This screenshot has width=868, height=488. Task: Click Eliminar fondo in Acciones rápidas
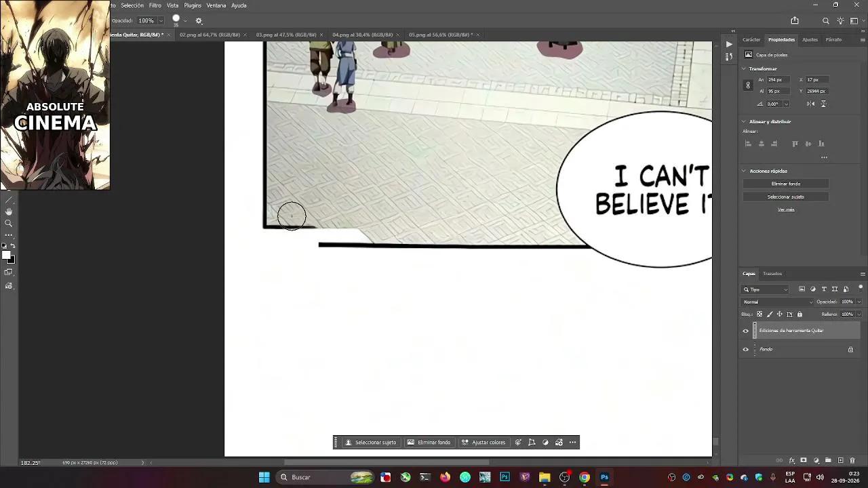(786, 184)
